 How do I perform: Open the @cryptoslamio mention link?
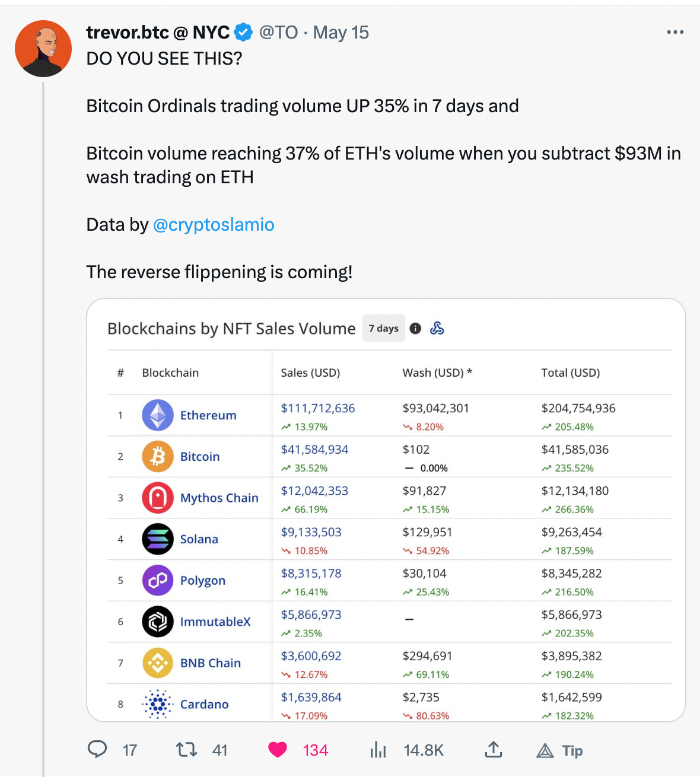(214, 225)
